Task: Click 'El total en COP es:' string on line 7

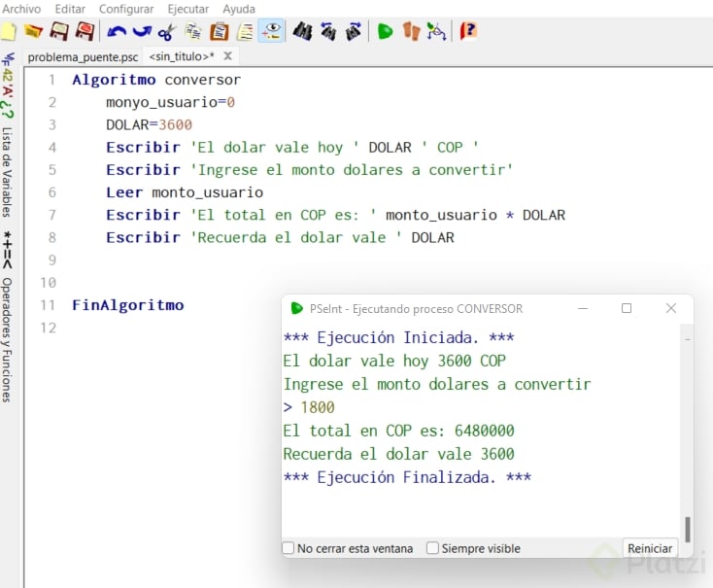Action: point(283,215)
